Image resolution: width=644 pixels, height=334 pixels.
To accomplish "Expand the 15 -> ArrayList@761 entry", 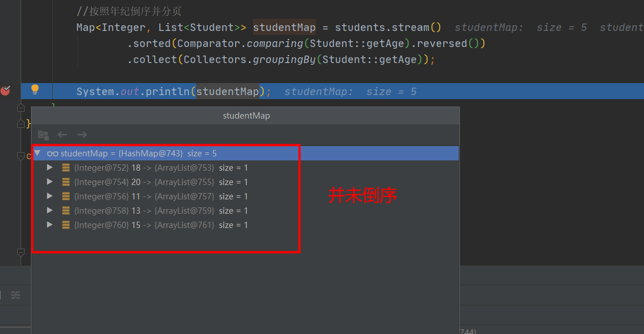I will pos(49,225).
